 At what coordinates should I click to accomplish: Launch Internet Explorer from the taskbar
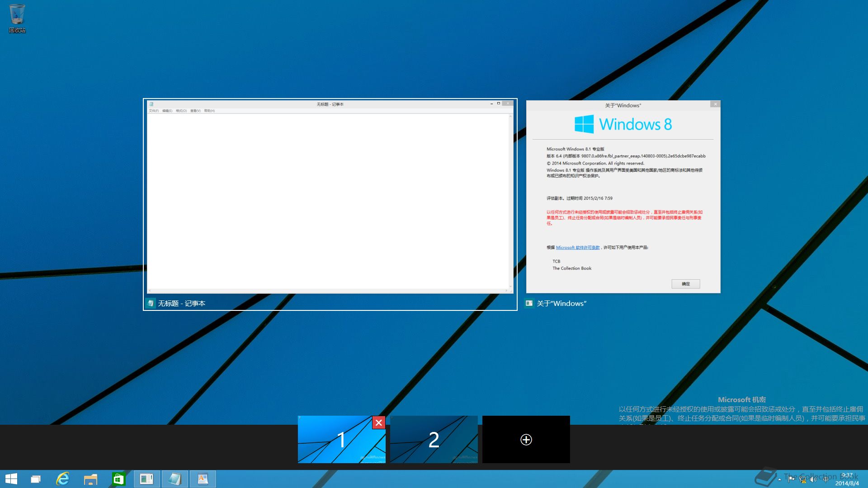(x=63, y=479)
